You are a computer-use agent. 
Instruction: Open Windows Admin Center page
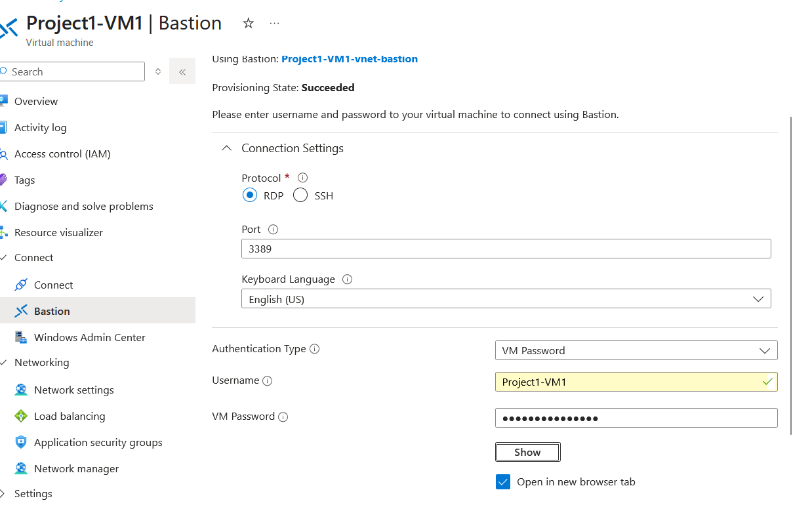point(90,337)
